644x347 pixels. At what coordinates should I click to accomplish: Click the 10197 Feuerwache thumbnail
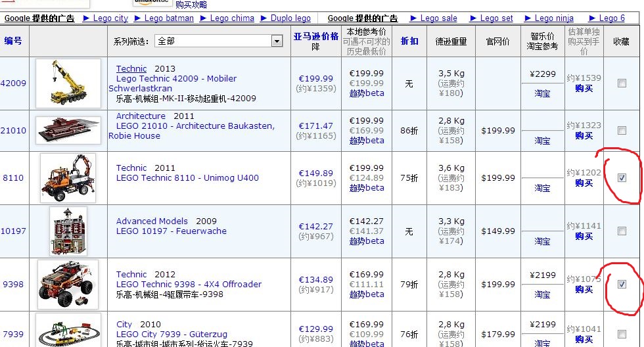[68, 231]
